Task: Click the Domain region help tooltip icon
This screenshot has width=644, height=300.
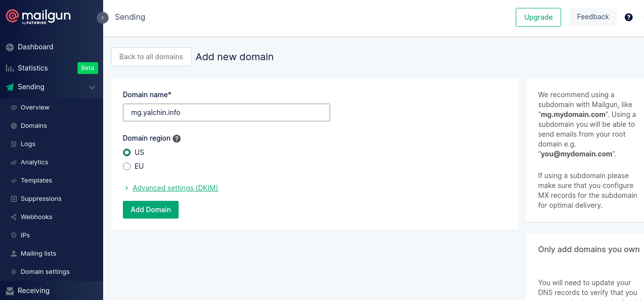Action: [176, 138]
